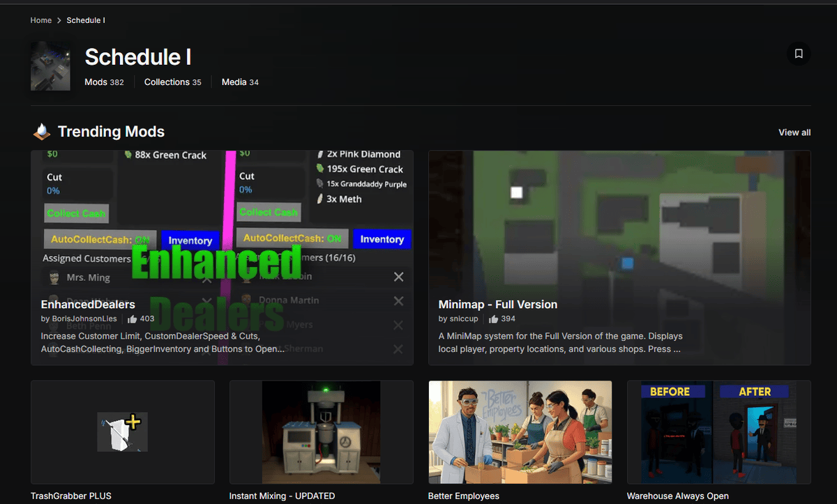Open the Warehouse Always Open before/after thumbnail

[719, 432]
